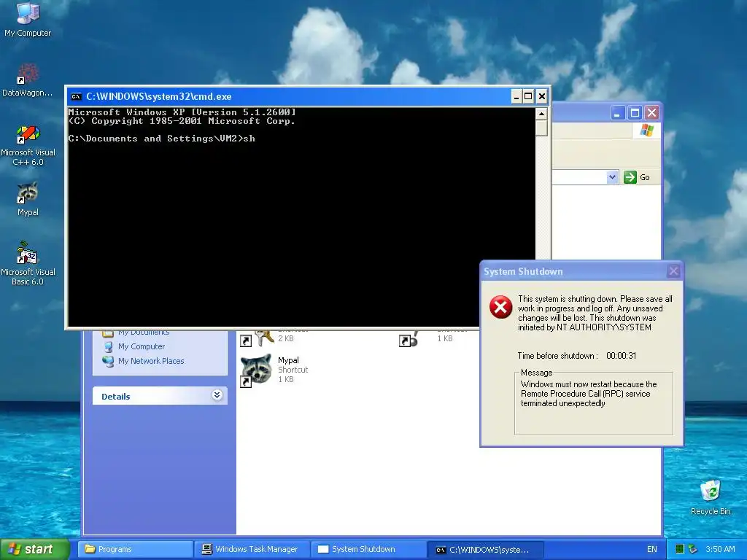This screenshot has width=747, height=560.
Task: Click the green Go arrow in Explorer
Action: tap(630, 177)
